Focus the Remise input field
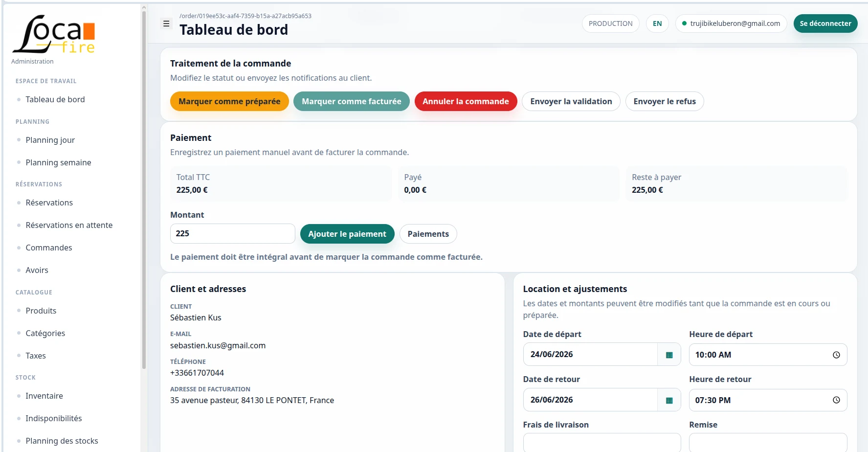This screenshot has width=868, height=452. click(x=768, y=443)
